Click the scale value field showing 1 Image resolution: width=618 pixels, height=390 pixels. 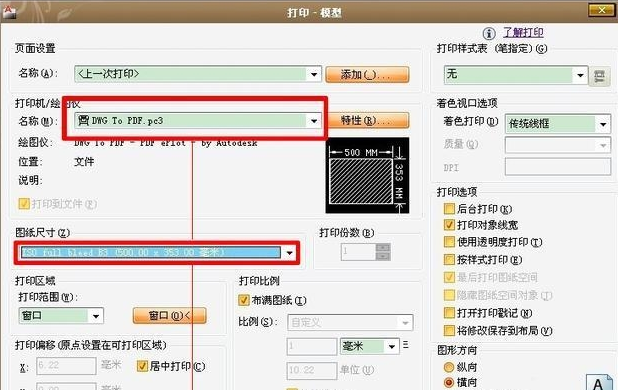tap(311, 346)
